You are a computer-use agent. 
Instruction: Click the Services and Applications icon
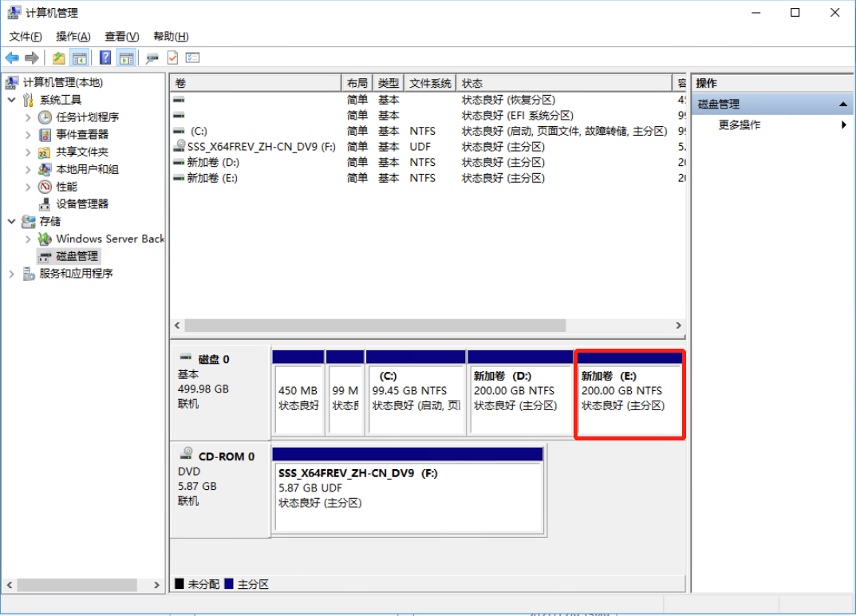tap(29, 274)
